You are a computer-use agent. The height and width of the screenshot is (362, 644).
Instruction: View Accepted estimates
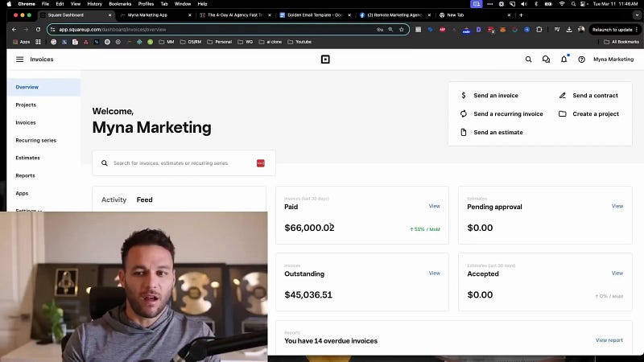point(617,273)
